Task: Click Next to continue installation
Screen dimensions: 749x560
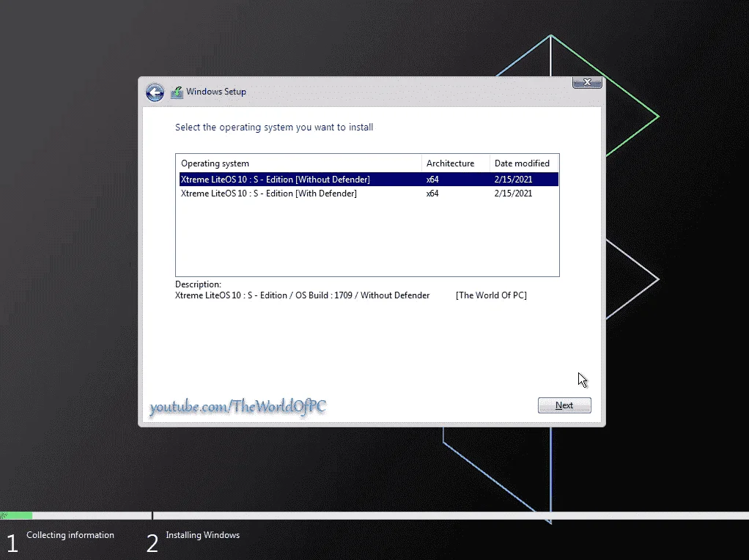Action: (x=564, y=405)
